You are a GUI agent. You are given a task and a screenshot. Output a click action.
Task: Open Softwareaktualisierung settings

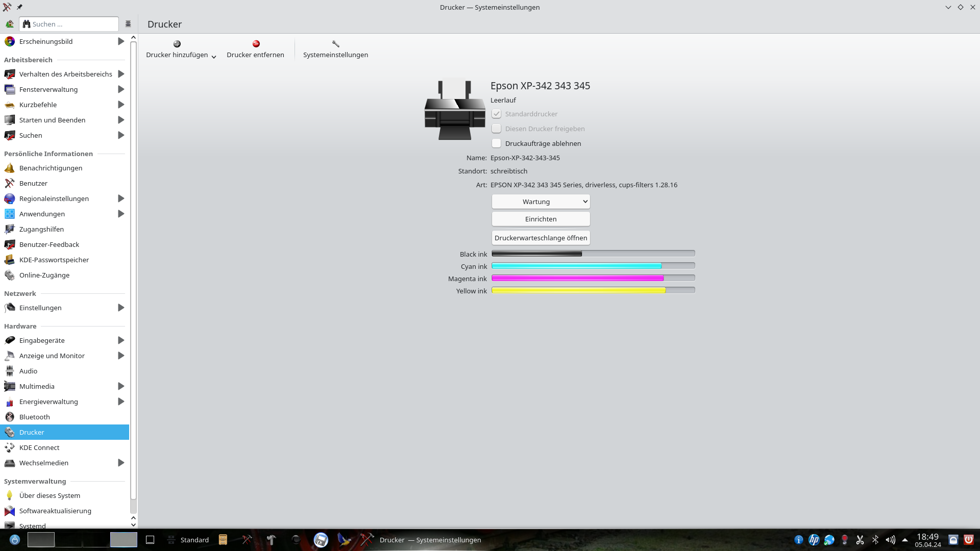tap(65, 511)
